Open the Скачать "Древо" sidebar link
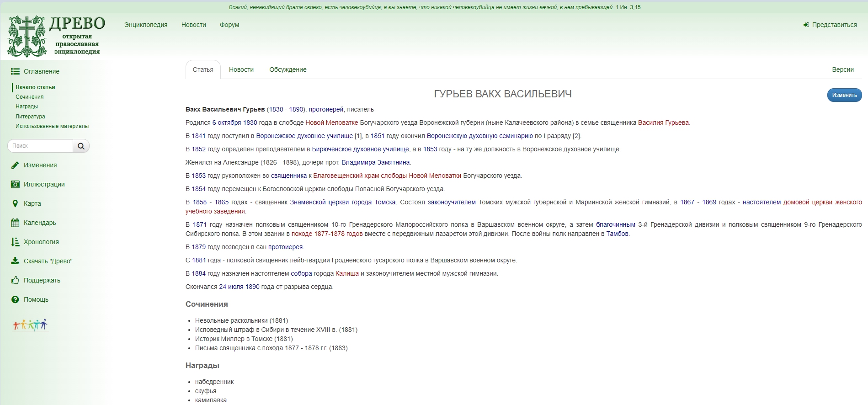Viewport: 868px width, 405px height. tap(48, 261)
